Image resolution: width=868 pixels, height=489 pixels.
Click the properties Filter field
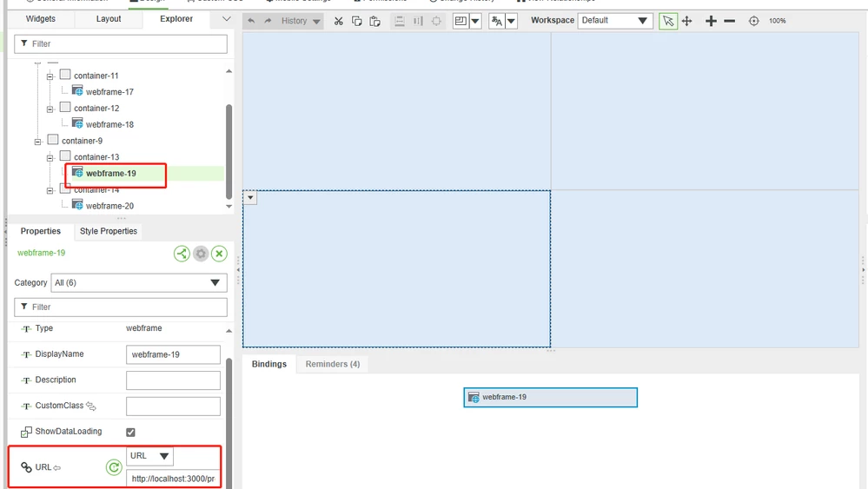(121, 307)
